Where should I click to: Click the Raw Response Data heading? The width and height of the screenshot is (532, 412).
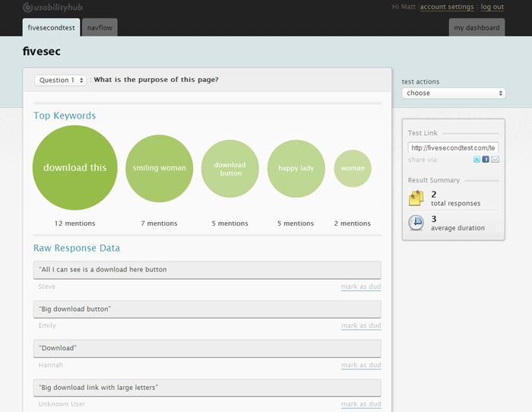click(x=77, y=248)
